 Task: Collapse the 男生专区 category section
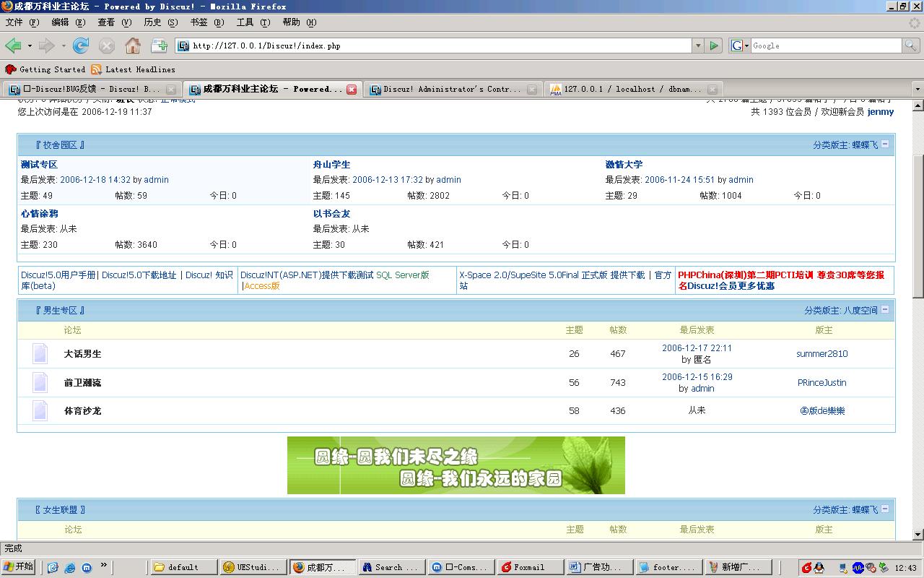tap(885, 309)
